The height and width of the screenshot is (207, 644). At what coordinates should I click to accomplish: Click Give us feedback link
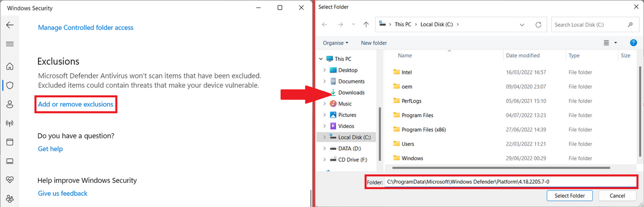pos(63,193)
